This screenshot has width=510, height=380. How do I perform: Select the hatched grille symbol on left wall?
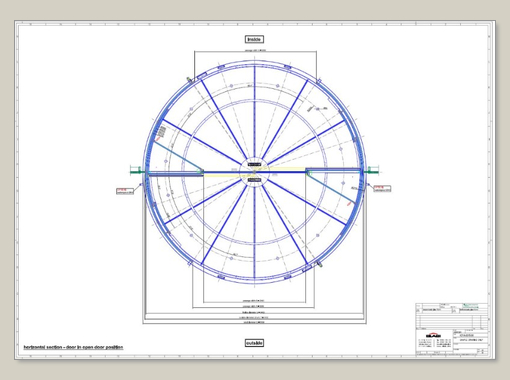point(162,131)
